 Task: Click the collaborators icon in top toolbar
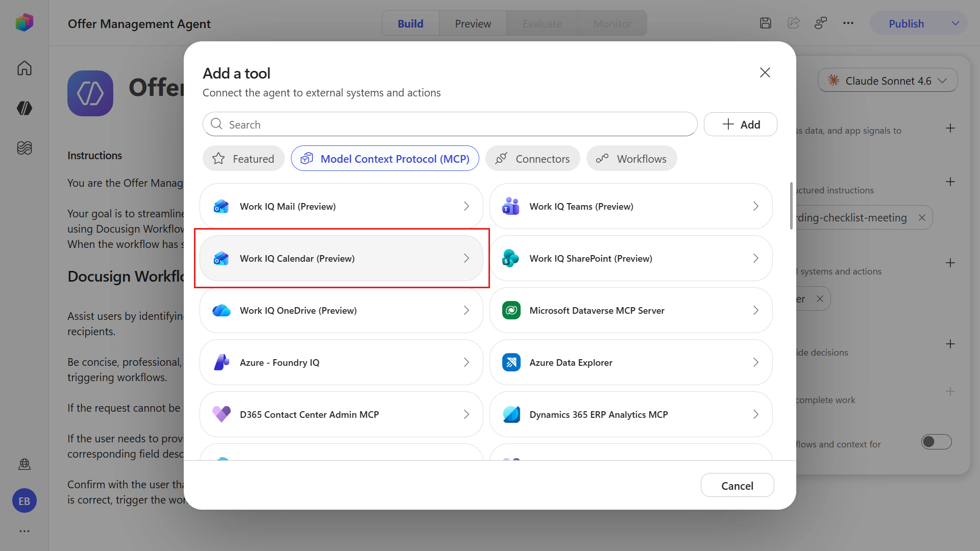click(821, 23)
